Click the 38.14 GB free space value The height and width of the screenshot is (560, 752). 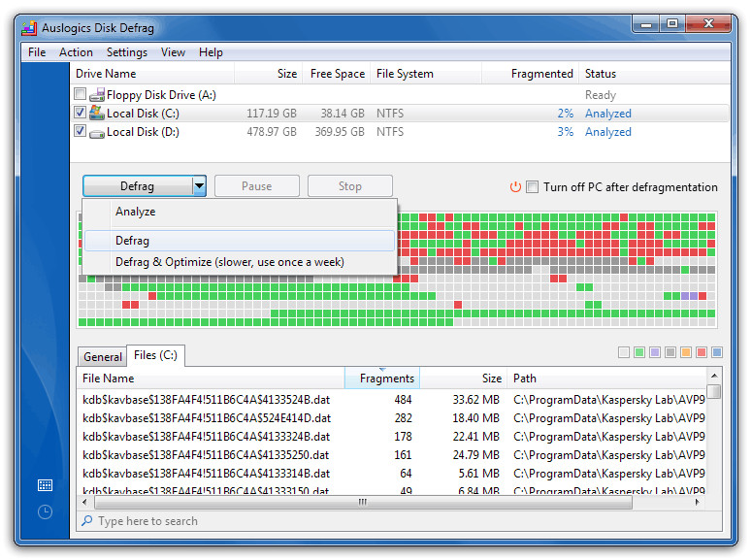click(343, 114)
